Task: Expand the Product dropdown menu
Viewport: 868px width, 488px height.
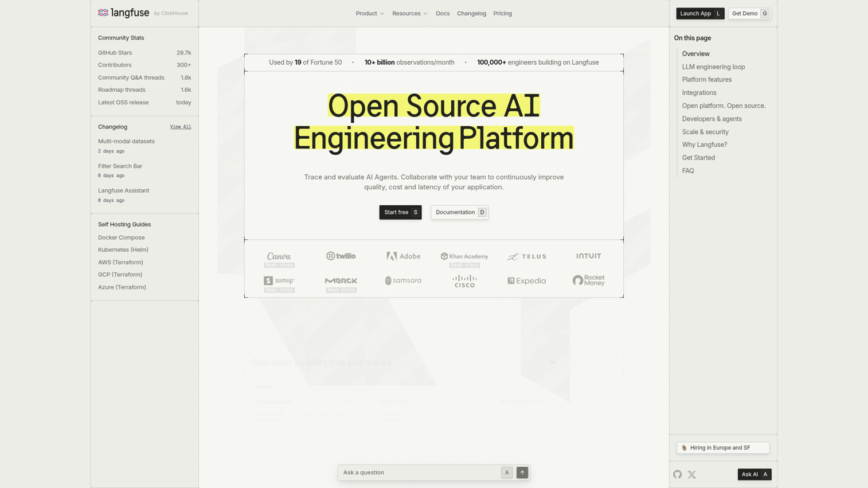Action: pos(370,13)
